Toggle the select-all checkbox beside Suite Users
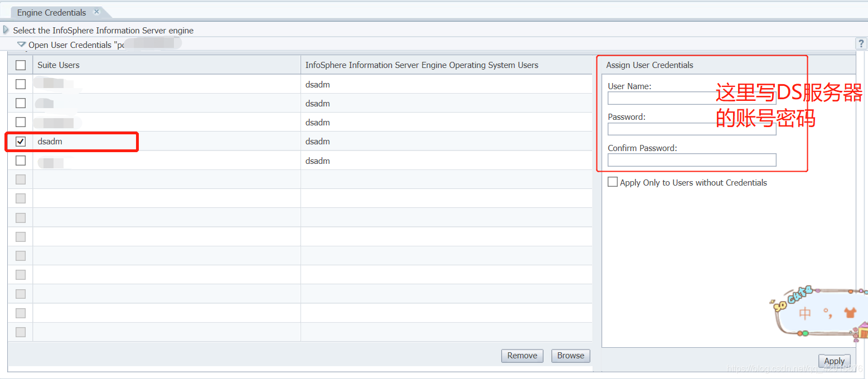 coord(21,65)
